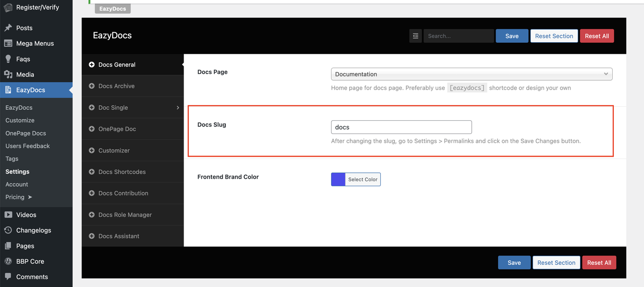Click the bottom Reset All button
The width and height of the screenshot is (644, 287).
point(599,262)
